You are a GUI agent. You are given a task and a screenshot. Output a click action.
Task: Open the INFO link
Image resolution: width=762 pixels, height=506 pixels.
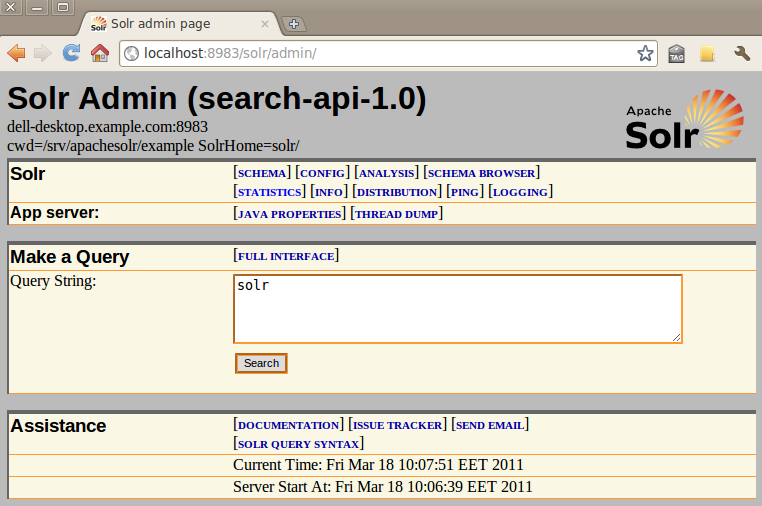click(329, 192)
